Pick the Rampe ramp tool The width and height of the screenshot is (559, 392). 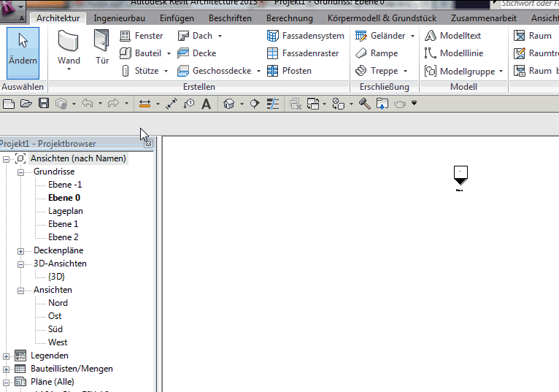377,53
